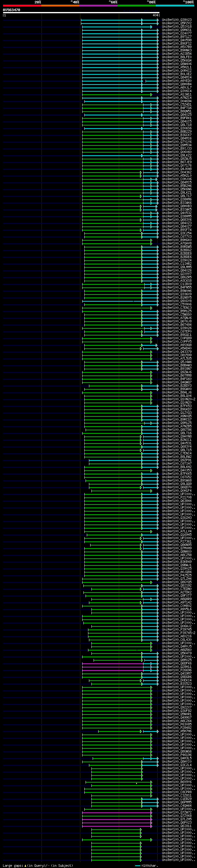
Task: Select the UniRef100_P21708 label
Action: (x=177, y=497)
